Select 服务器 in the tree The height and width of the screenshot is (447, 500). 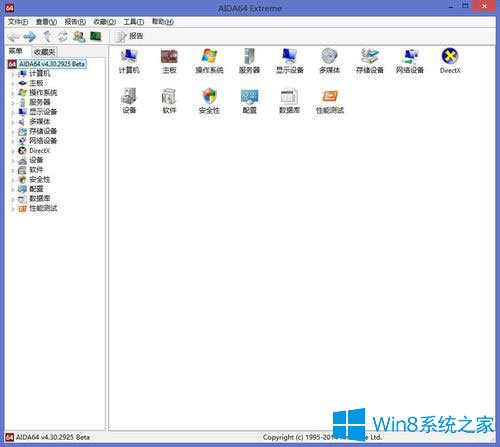pos(40,102)
